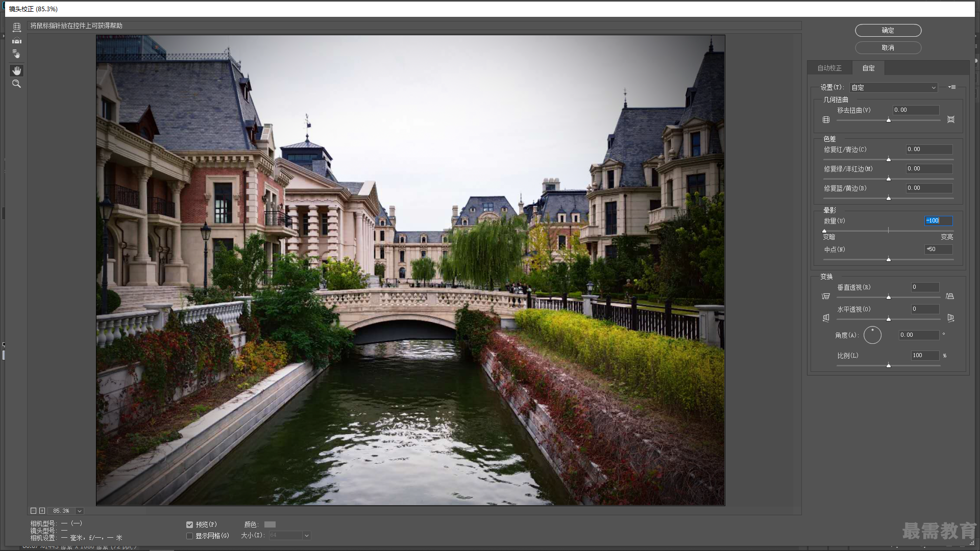Viewport: 980px width, 551px height.
Task: Click the Vertical Perspective slider handle
Action: pos(889,297)
